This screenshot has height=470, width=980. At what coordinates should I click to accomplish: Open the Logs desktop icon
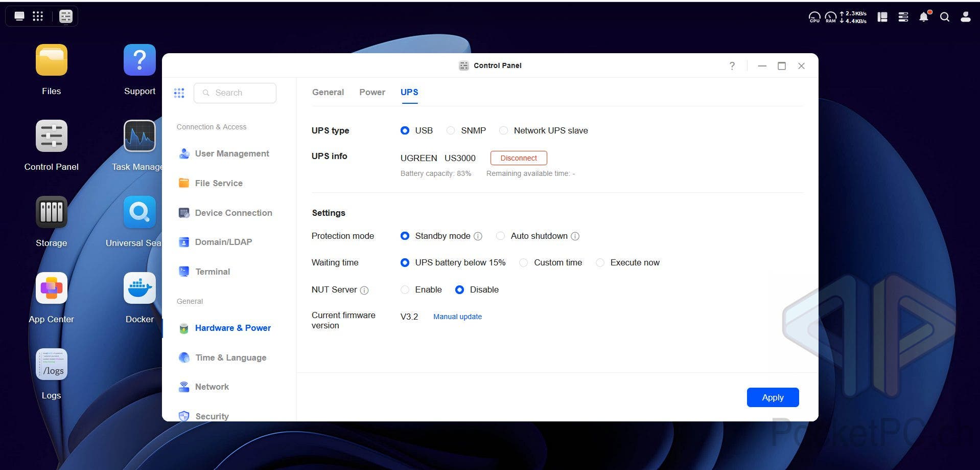click(51, 365)
